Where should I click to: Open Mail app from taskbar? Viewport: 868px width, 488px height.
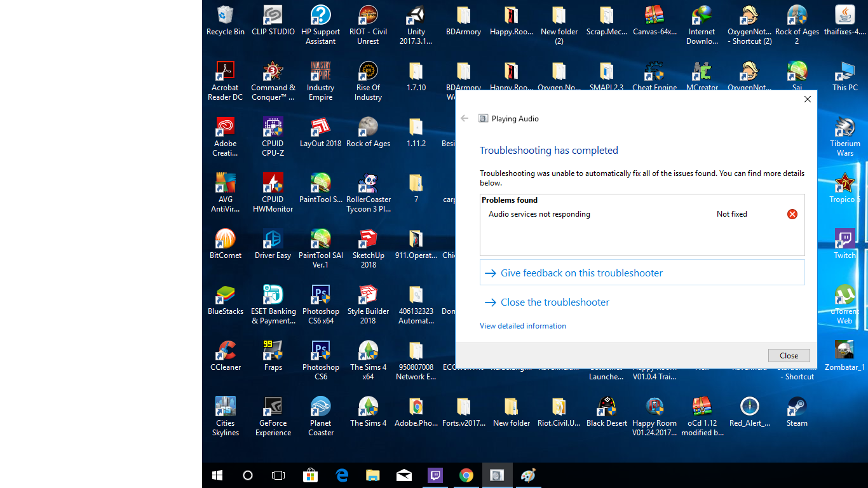coord(403,475)
